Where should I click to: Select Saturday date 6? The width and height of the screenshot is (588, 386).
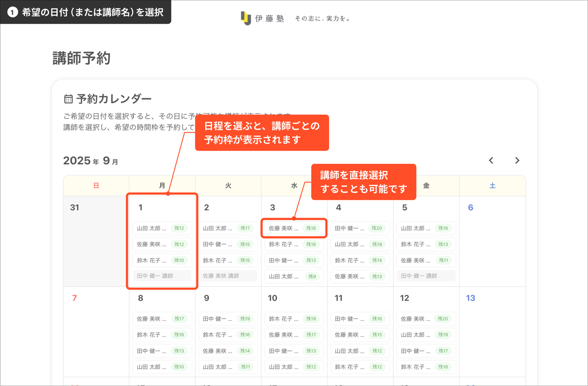pyautogui.click(x=470, y=208)
